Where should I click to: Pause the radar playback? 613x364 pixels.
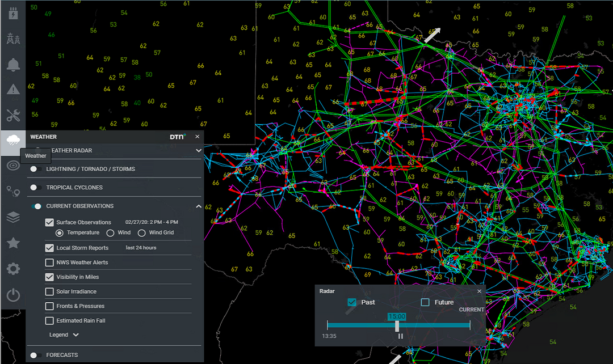click(x=401, y=336)
